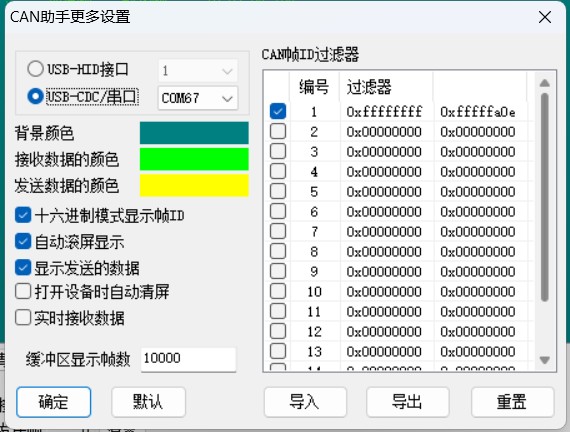Uncheck filter row 1 checkbox

pyautogui.click(x=278, y=111)
